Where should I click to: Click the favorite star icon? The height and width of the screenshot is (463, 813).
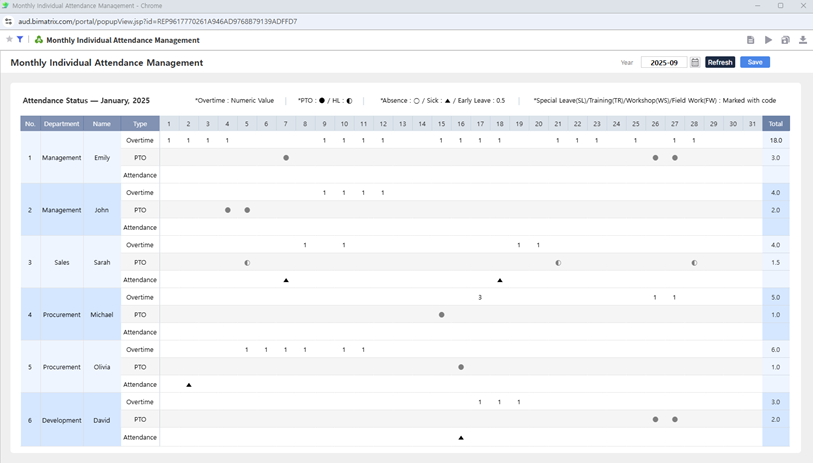click(9, 40)
